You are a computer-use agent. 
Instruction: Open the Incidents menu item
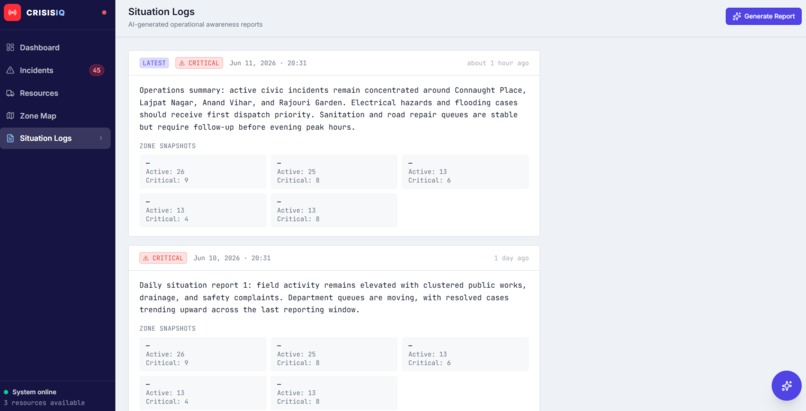55,70
